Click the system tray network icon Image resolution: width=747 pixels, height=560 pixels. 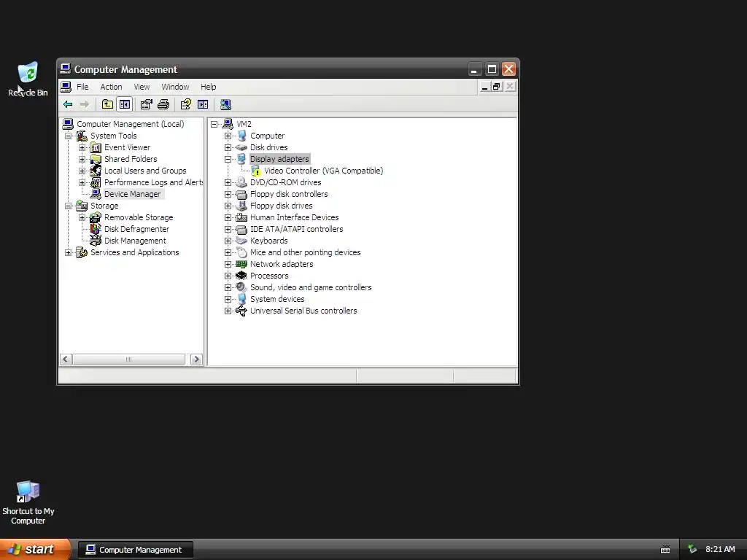(x=692, y=550)
